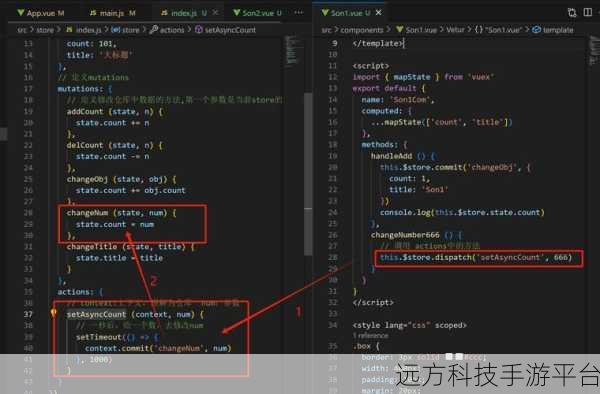This screenshot has width=600, height=394.
Task: Click the '<script>' tag in Son1.vue
Action: coord(371,66)
